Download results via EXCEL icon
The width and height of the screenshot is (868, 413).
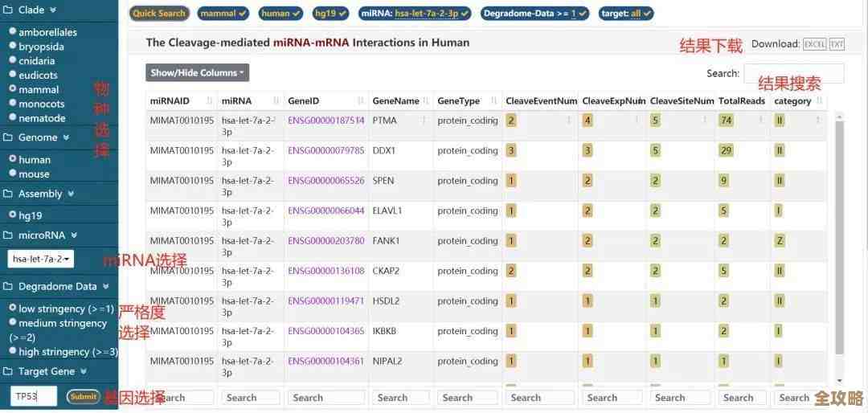point(814,44)
